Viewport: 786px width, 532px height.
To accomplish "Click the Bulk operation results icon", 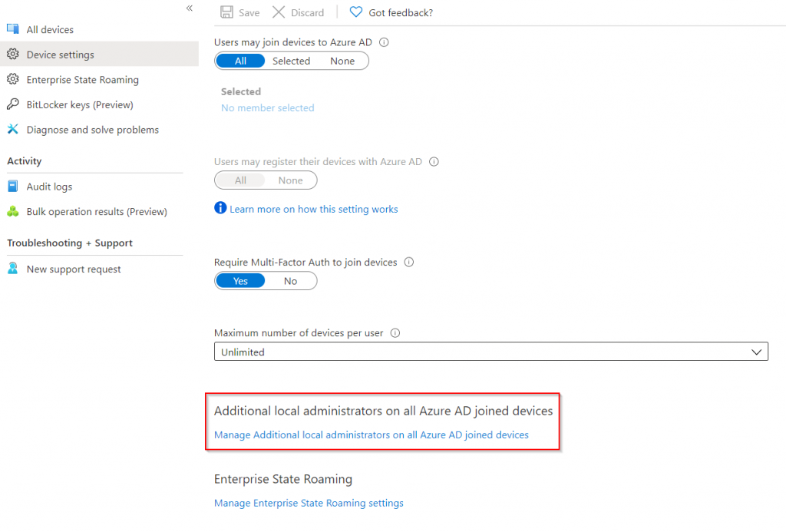I will point(13,211).
